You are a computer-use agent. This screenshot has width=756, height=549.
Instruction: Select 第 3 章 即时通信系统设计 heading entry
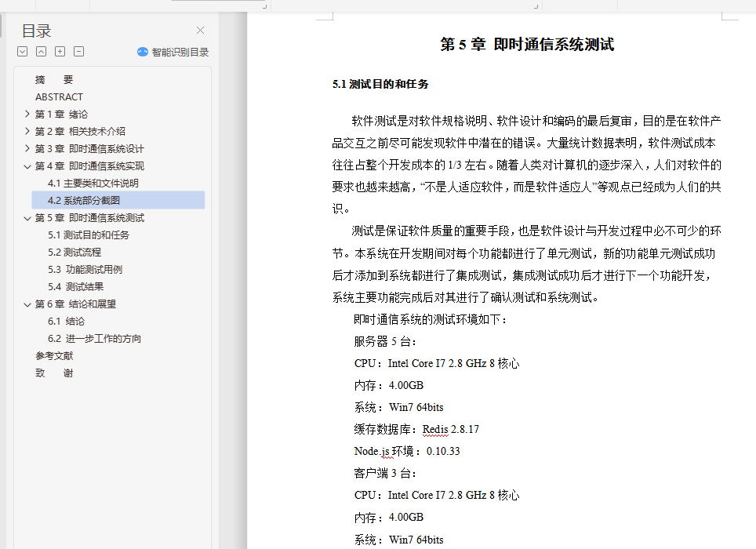point(89,148)
